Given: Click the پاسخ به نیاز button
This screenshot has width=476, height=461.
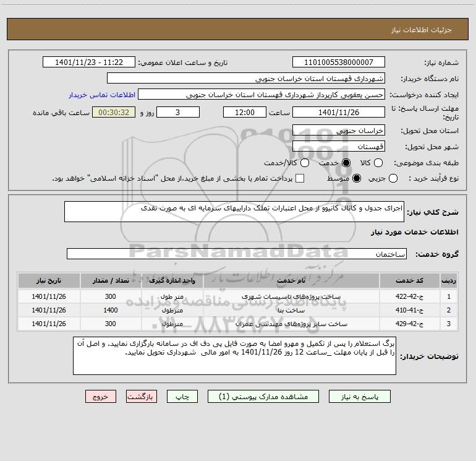Looking at the screenshot, I should (x=359, y=397).
